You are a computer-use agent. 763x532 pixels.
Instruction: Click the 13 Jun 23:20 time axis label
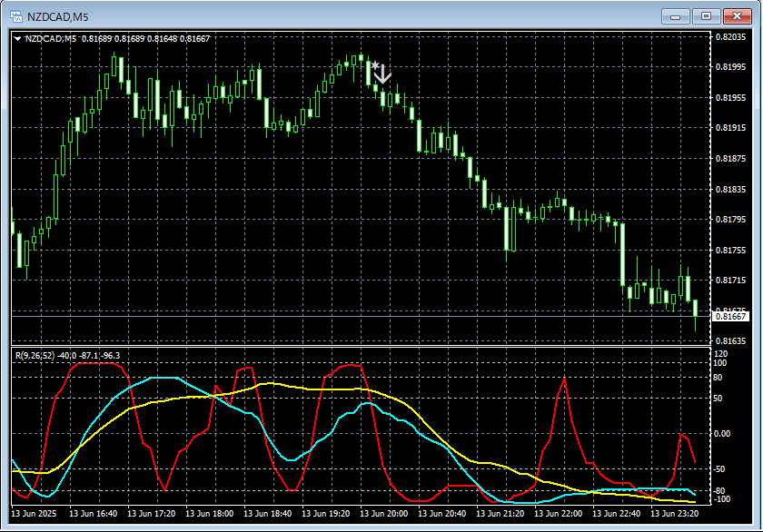click(676, 513)
